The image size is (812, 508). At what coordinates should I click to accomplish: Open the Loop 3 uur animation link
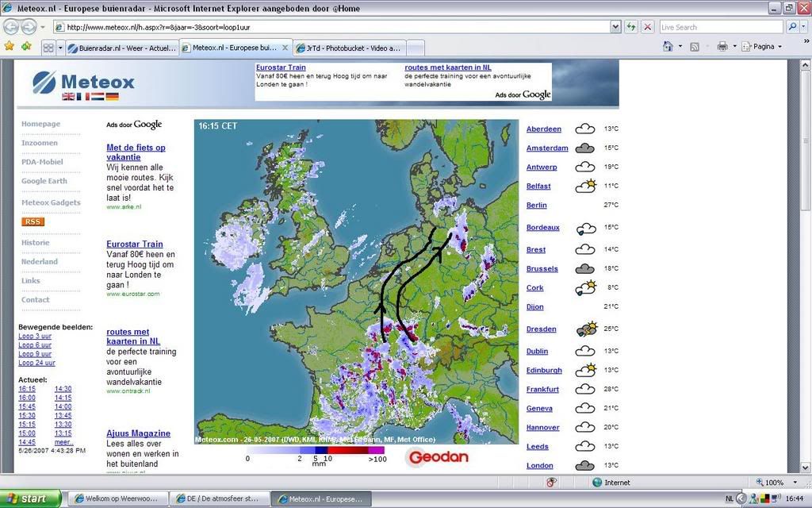point(35,337)
